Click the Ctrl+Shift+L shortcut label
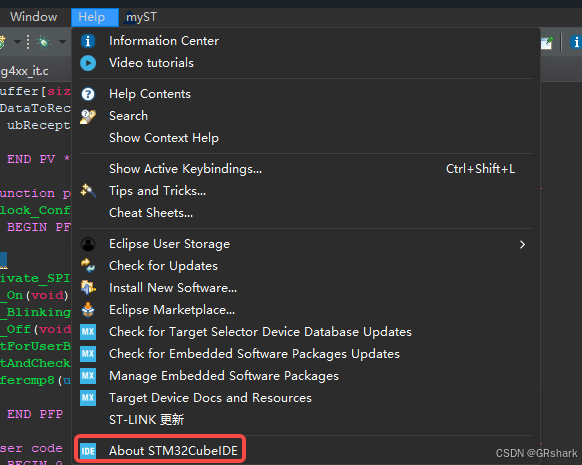This screenshot has width=582, height=465. tap(480, 169)
